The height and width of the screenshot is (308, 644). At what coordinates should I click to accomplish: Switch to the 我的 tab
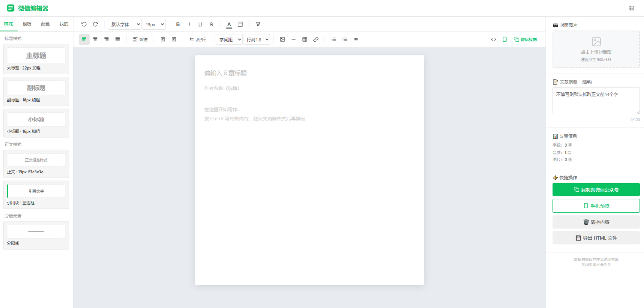pyautogui.click(x=64, y=24)
